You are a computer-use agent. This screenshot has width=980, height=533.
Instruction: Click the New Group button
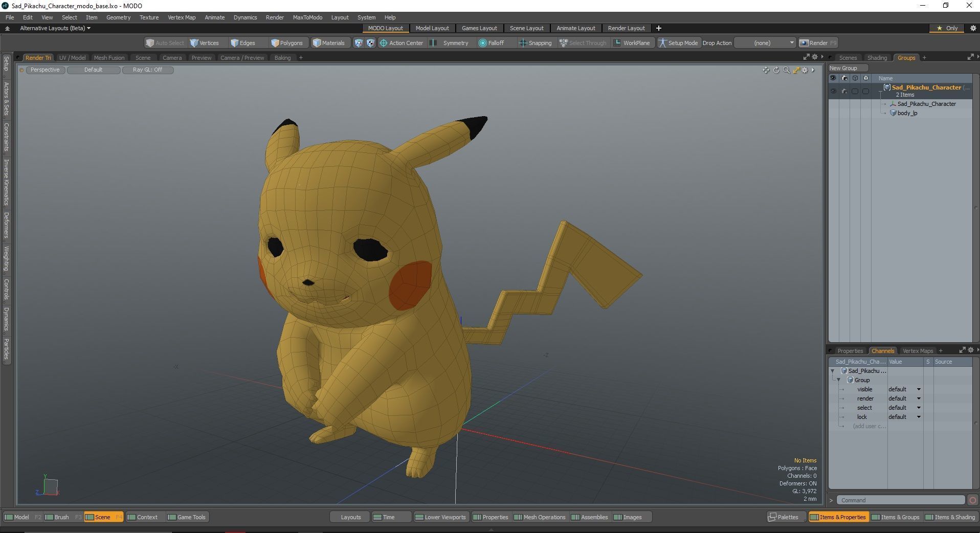coord(848,68)
